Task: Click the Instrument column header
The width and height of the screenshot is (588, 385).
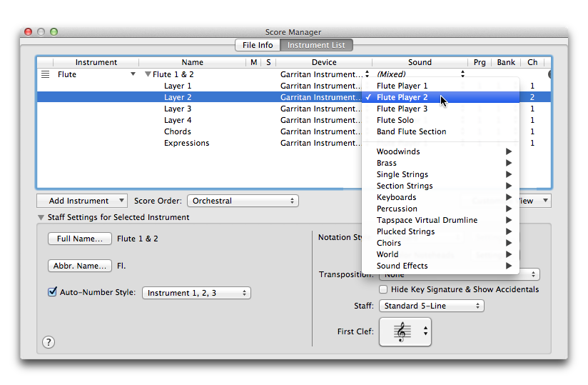Action: click(x=96, y=62)
